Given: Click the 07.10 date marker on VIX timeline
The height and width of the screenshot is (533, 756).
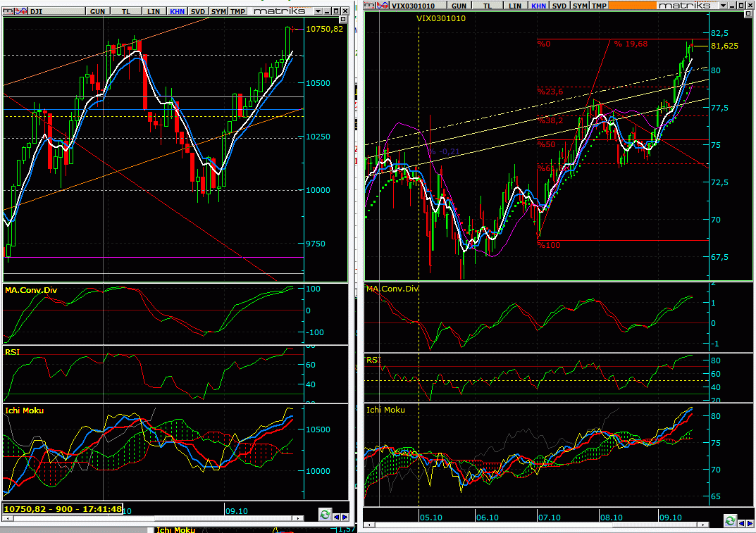Looking at the screenshot, I should 550,517.
